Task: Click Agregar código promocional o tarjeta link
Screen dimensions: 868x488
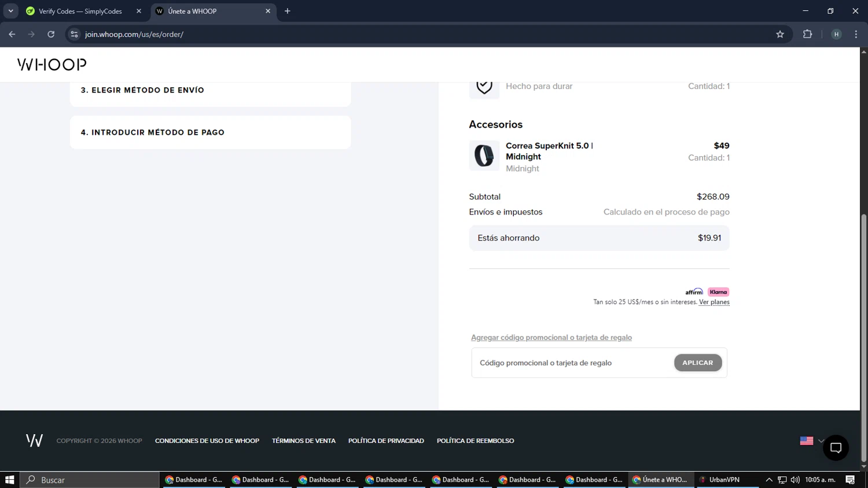Action: click(551, 338)
